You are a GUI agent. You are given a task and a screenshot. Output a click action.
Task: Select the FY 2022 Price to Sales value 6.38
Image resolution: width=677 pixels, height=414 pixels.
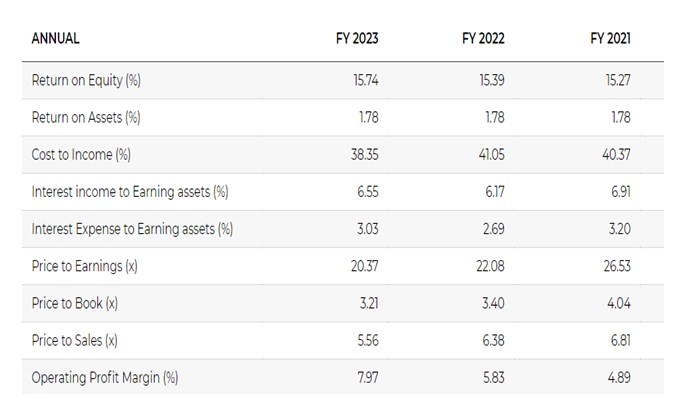494,340
